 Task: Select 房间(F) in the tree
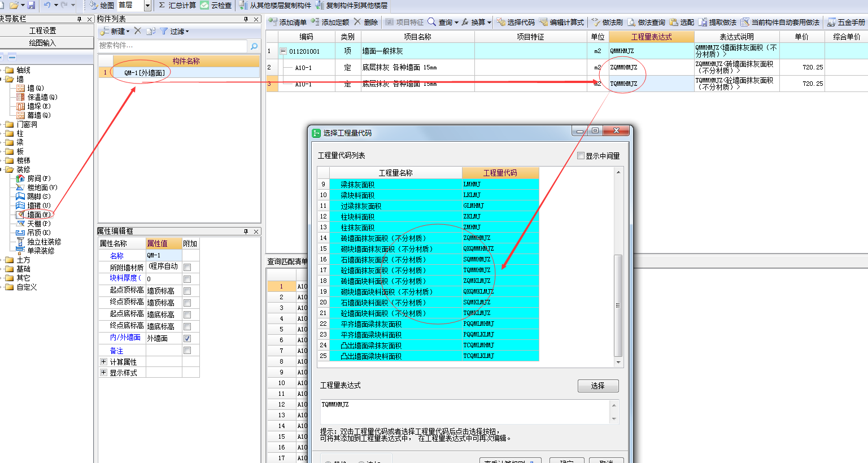point(34,178)
